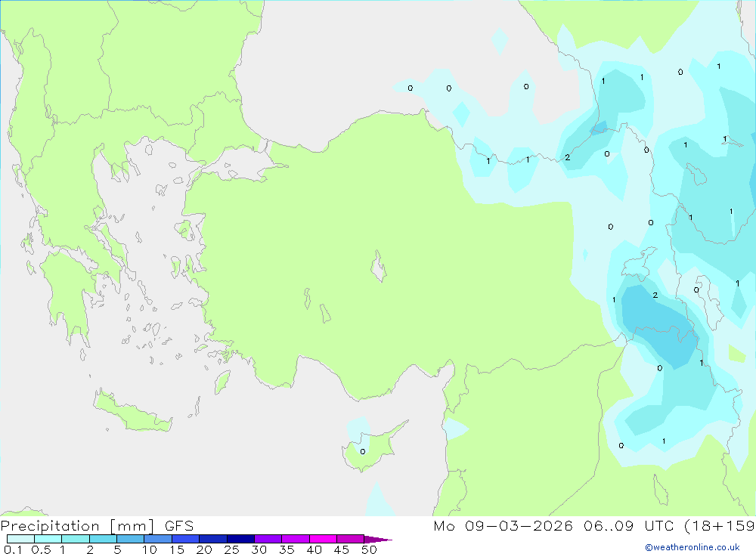The width and height of the screenshot is (756, 554).
Task: Click the 2–5 mm legend color swatch
Action: (x=103, y=539)
